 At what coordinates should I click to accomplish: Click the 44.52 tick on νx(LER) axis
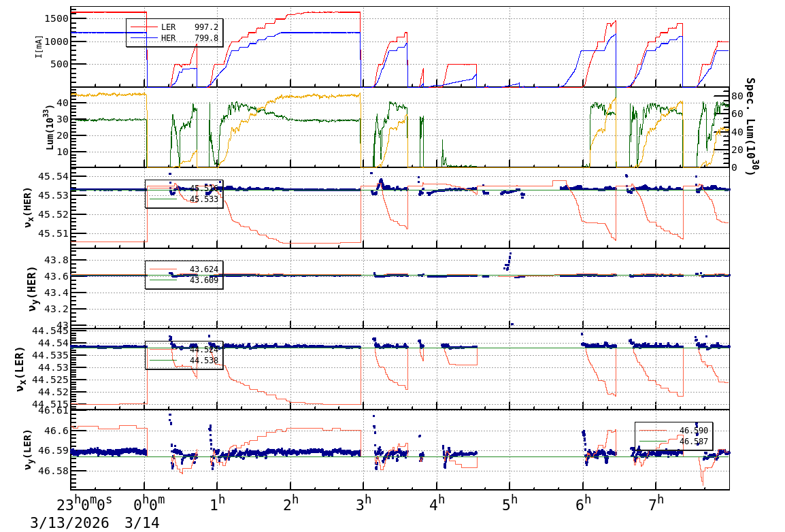54,392
